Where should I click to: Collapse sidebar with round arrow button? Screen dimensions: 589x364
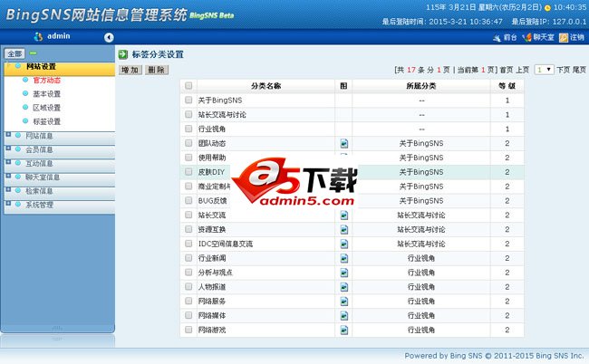[109, 37]
